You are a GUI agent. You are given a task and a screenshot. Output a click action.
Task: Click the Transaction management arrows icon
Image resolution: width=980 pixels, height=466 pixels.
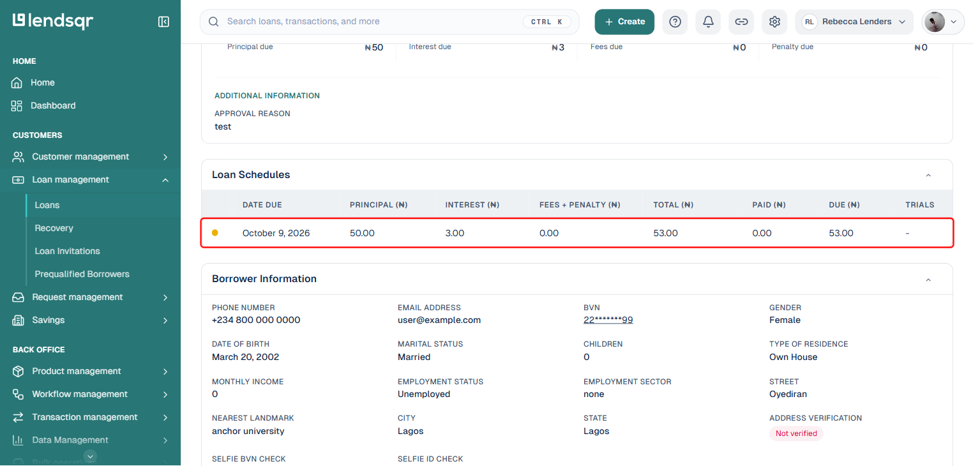(x=19, y=417)
